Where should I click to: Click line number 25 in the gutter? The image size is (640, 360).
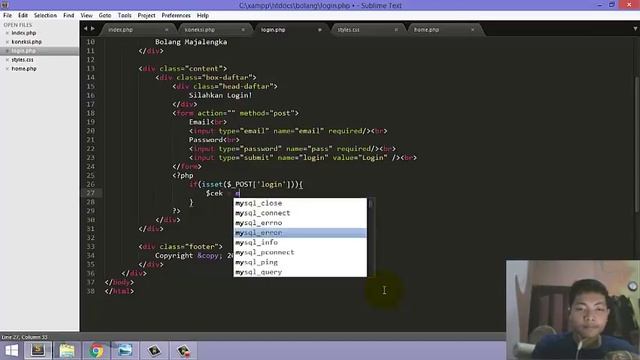coord(90,176)
